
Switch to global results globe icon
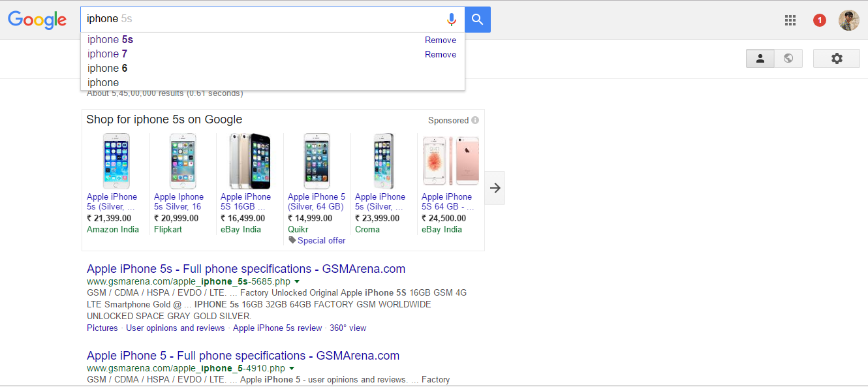(788, 58)
